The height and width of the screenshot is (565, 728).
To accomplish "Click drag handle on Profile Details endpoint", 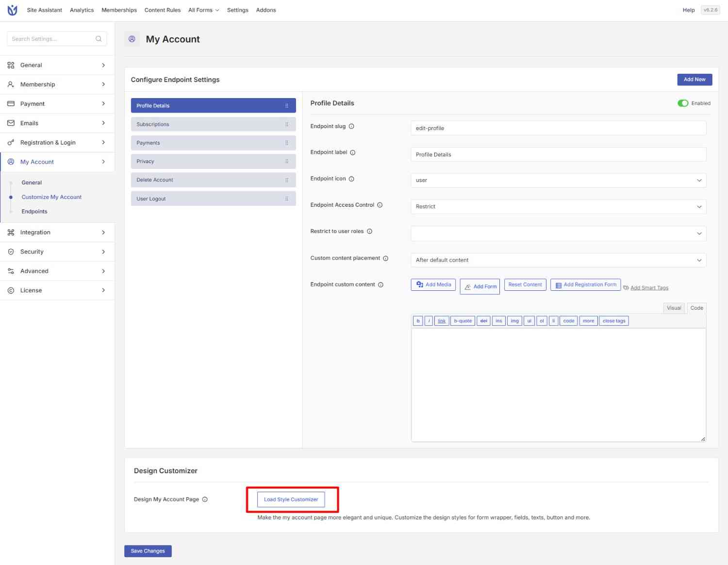I will pyautogui.click(x=287, y=106).
